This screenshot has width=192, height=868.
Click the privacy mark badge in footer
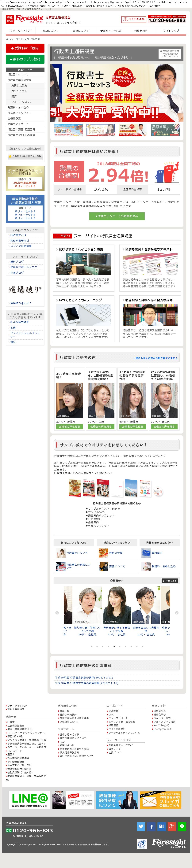point(142,844)
